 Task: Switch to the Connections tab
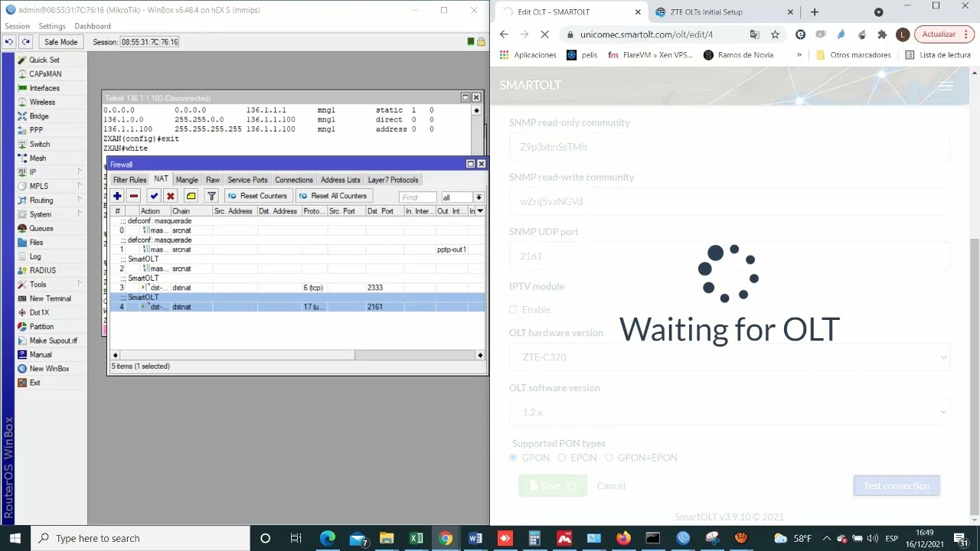pos(294,180)
